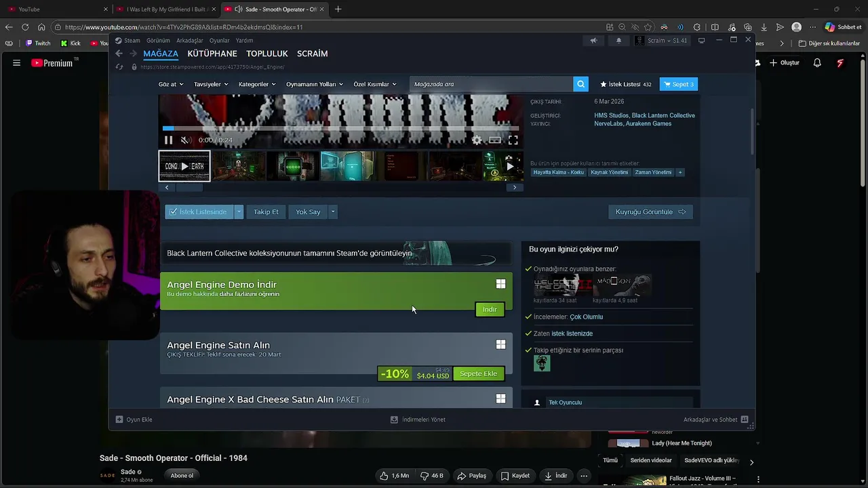868x488 pixels.
Task: Open the TOPLULUK community tab
Action: click(x=267, y=54)
